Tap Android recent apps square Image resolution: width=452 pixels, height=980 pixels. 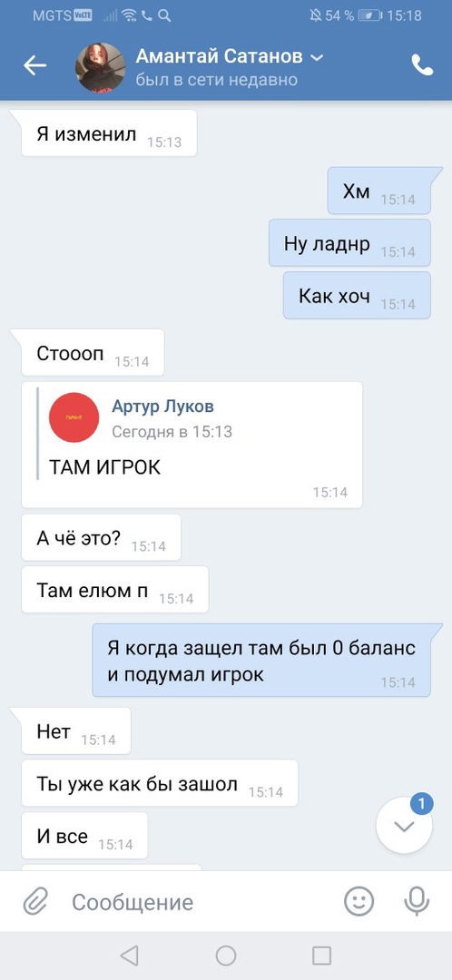(321, 955)
